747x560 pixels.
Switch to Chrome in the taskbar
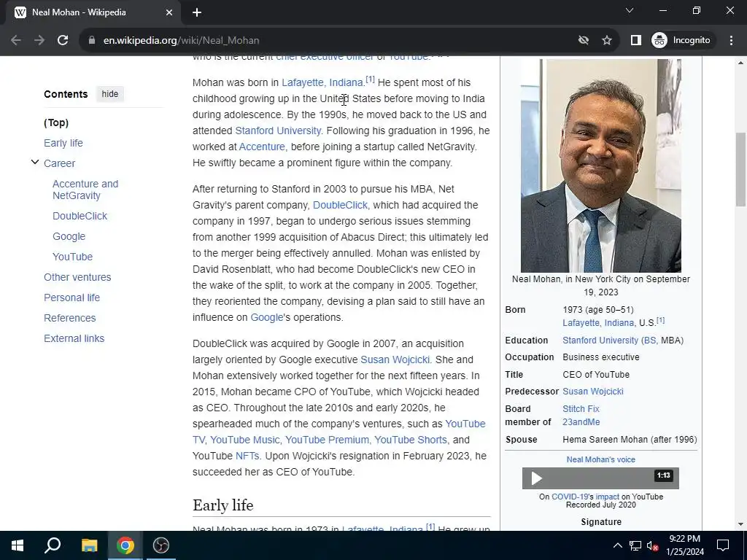coord(125,545)
